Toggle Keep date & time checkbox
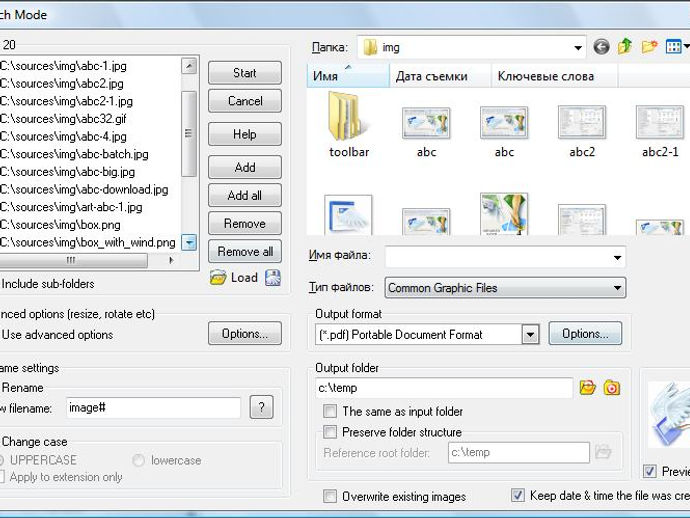The height and width of the screenshot is (518, 690). point(518,495)
